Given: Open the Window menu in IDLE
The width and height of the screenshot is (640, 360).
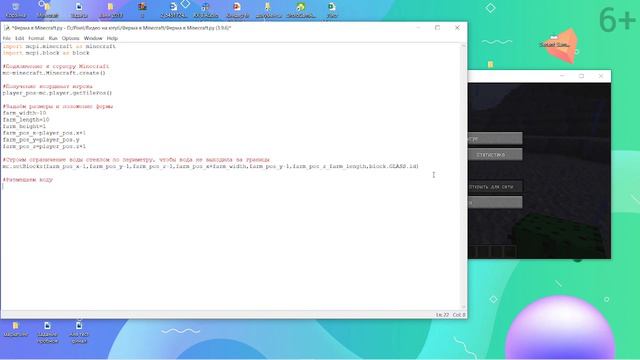Looking at the screenshot, I should (93, 38).
